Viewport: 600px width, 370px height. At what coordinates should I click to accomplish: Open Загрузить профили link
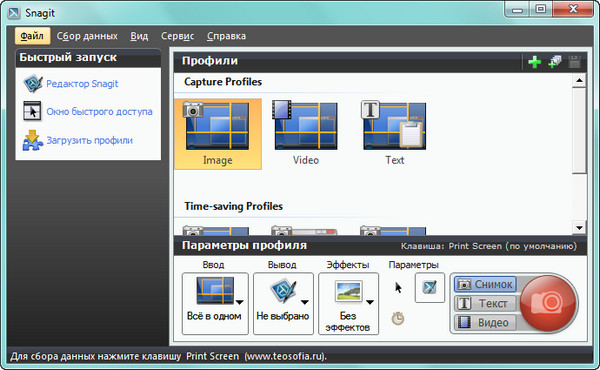90,140
